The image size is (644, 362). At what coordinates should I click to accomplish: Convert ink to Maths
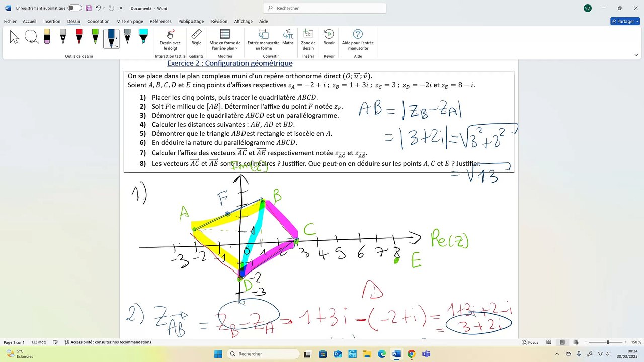(x=288, y=37)
